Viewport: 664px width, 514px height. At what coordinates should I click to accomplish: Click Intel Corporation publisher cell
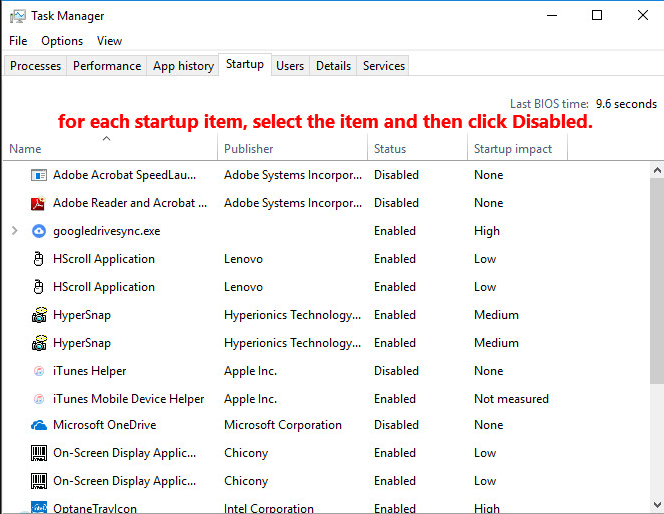(269, 508)
